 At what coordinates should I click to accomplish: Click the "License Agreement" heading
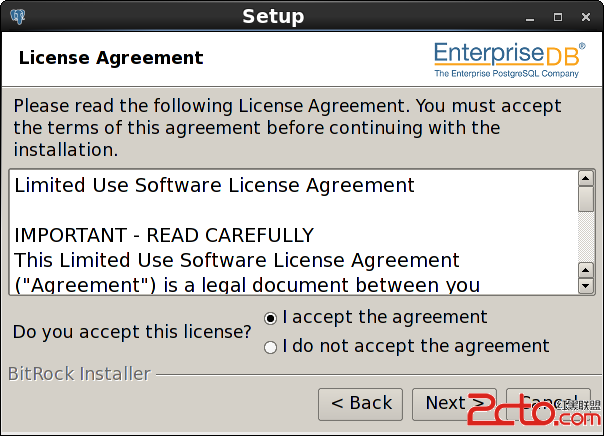pyautogui.click(x=111, y=58)
